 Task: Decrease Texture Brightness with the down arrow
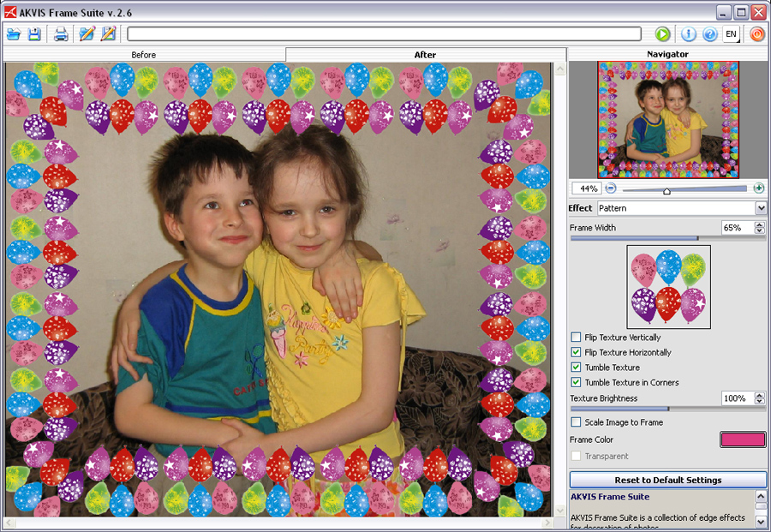coord(760,401)
